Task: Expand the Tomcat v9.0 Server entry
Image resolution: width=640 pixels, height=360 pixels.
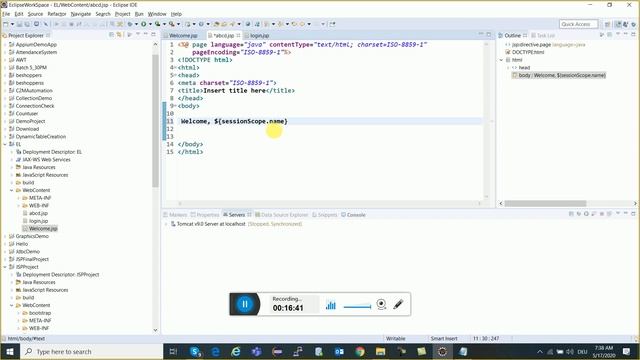Action: pyautogui.click(x=166, y=224)
